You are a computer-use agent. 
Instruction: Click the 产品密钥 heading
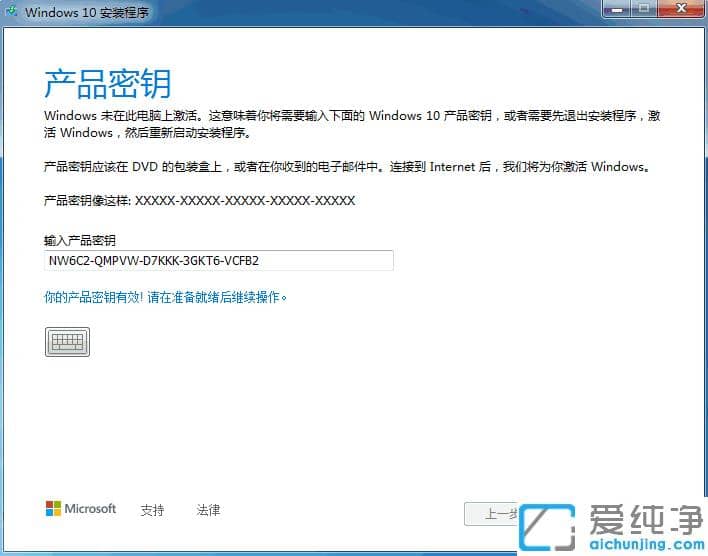point(107,84)
